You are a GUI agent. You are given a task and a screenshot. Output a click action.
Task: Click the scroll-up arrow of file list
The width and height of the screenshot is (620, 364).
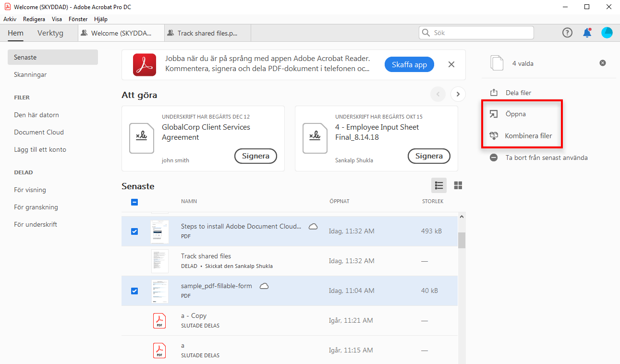(462, 217)
